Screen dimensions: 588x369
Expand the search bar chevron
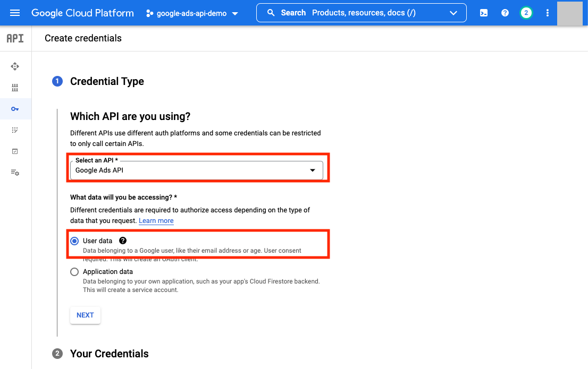pos(453,13)
